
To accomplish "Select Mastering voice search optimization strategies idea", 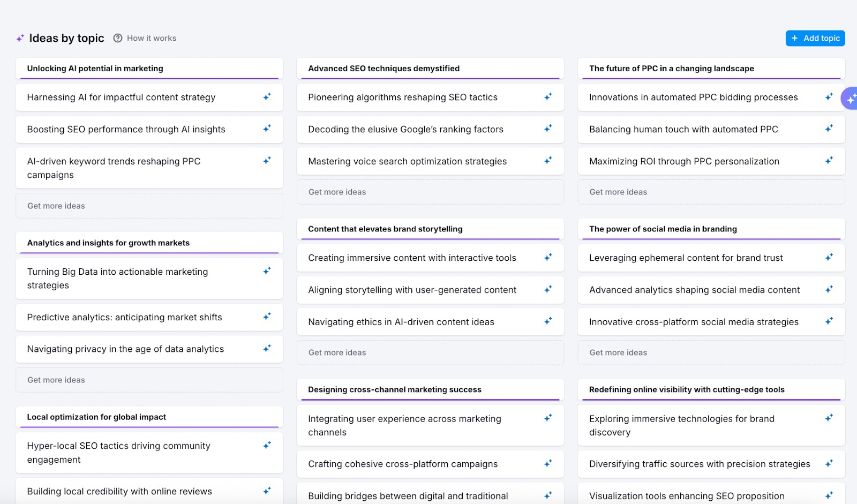I will [x=407, y=161].
